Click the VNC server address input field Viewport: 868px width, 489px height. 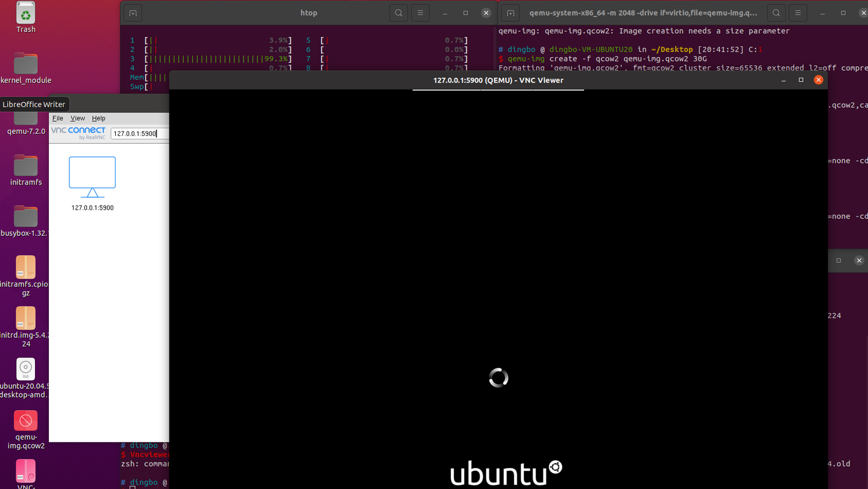139,133
